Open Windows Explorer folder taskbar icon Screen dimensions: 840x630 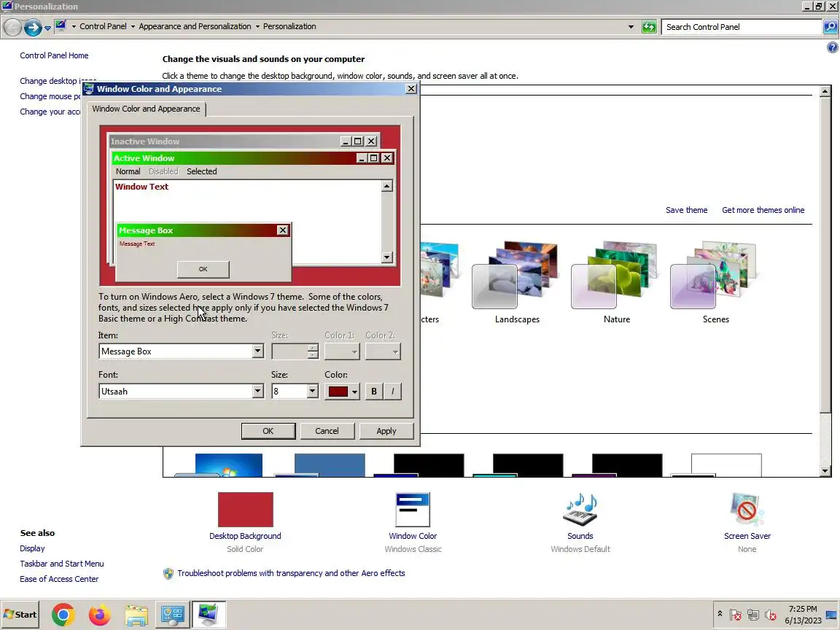(136, 615)
